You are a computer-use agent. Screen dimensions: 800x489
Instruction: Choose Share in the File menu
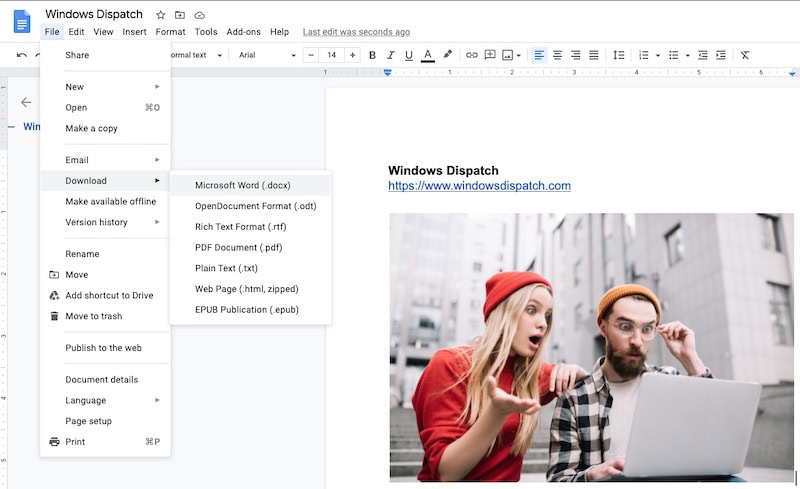coord(105,55)
